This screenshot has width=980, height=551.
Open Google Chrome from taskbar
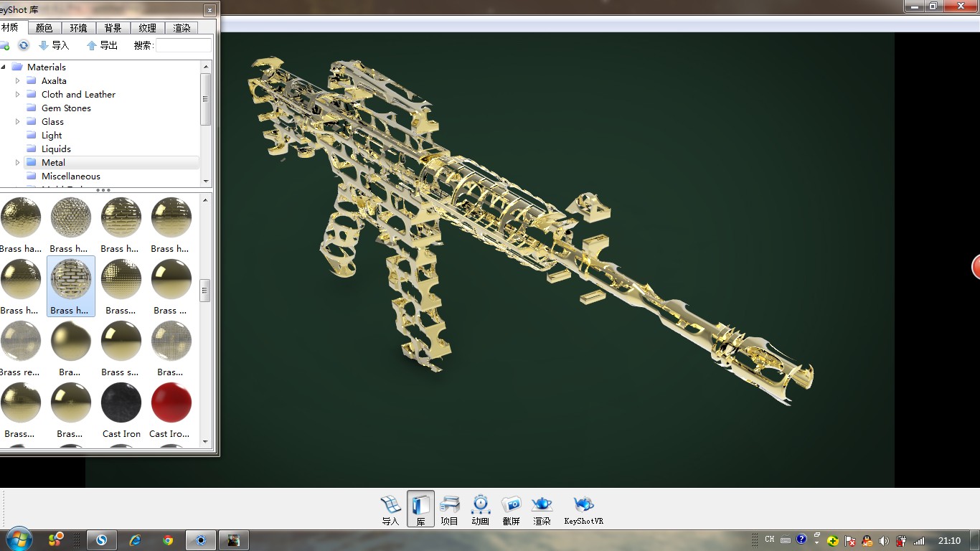[x=167, y=540]
